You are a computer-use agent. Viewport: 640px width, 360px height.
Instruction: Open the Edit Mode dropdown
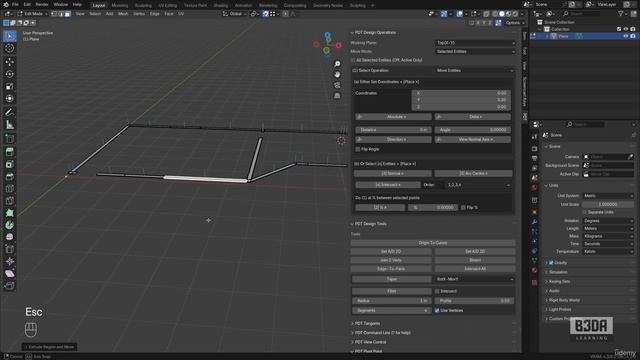(x=32, y=14)
